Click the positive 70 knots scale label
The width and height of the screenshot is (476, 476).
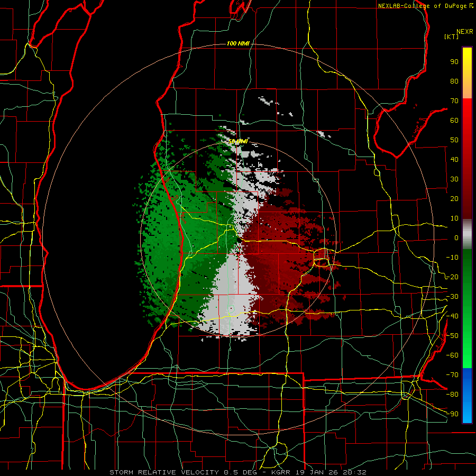point(454,101)
